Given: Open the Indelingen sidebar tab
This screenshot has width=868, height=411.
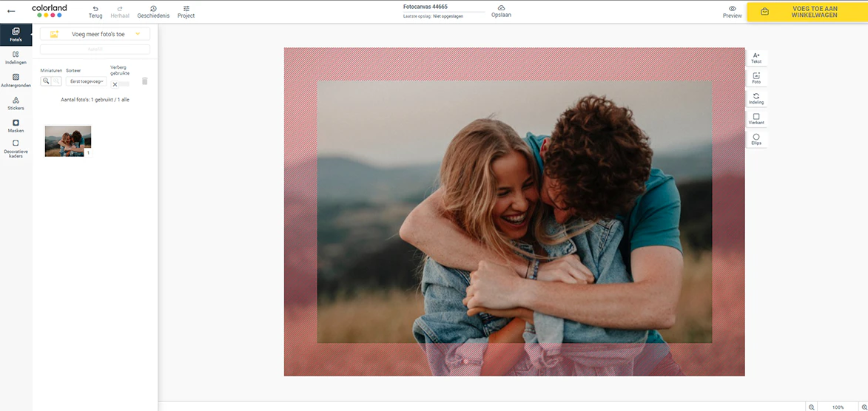Looking at the screenshot, I should coord(16,58).
